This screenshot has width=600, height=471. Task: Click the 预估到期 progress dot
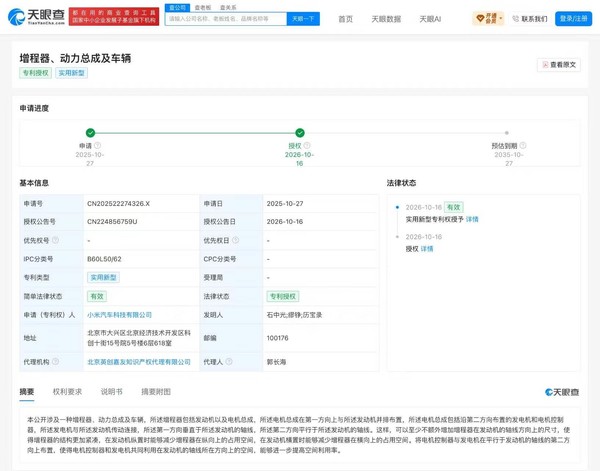click(507, 133)
